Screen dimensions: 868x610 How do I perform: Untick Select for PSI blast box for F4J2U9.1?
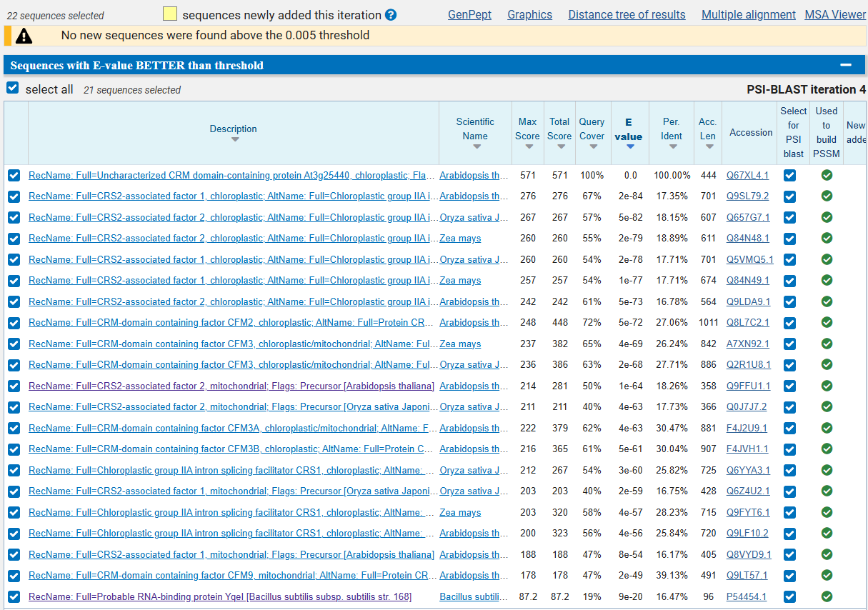click(789, 428)
